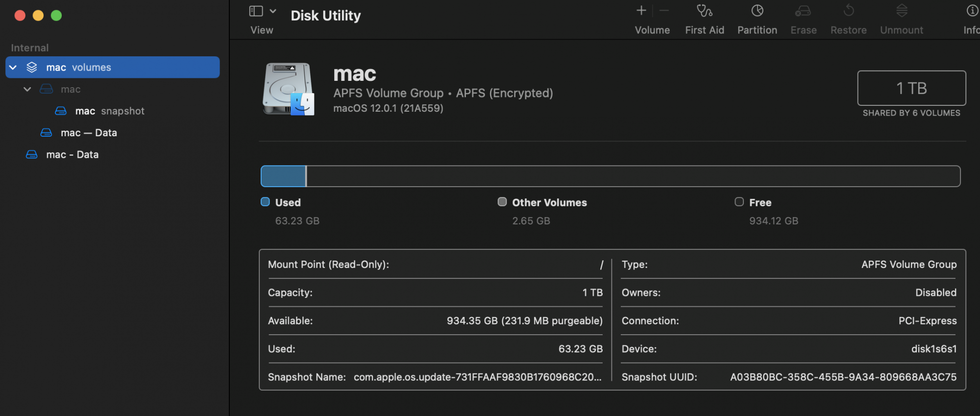Click SHARED BY 6 VOLUMES text

click(911, 113)
